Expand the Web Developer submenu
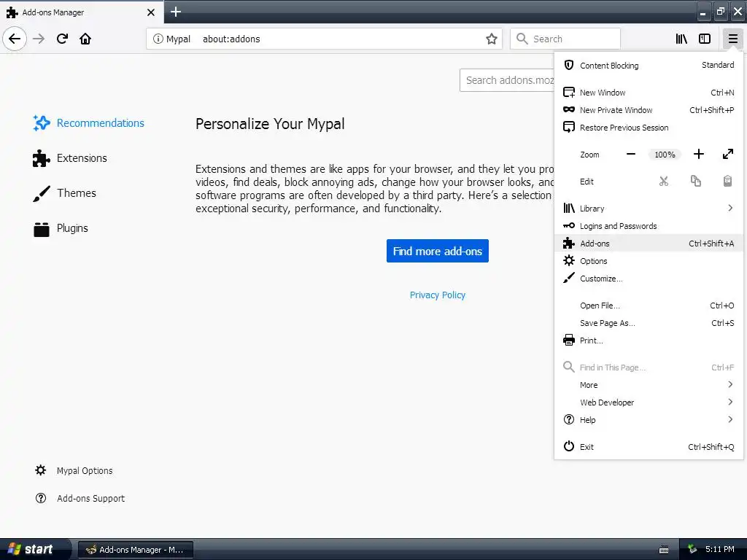Image resolution: width=747 pixels, height=560 pixels. tap(649, 402)
